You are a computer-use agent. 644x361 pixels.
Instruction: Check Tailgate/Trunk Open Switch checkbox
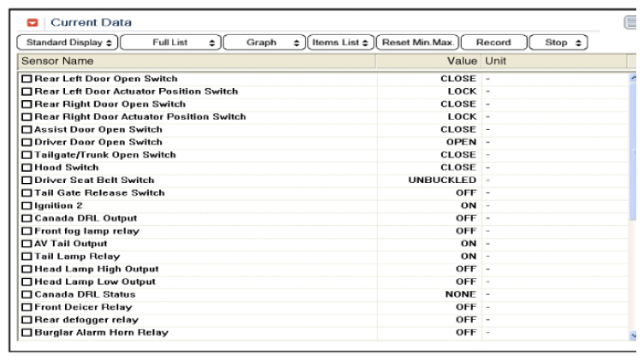(27, 155)
